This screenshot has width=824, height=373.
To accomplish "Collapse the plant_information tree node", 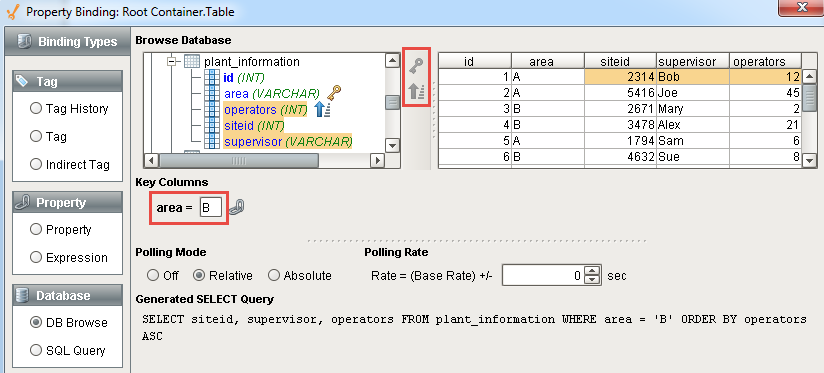I will pos(171,62).
